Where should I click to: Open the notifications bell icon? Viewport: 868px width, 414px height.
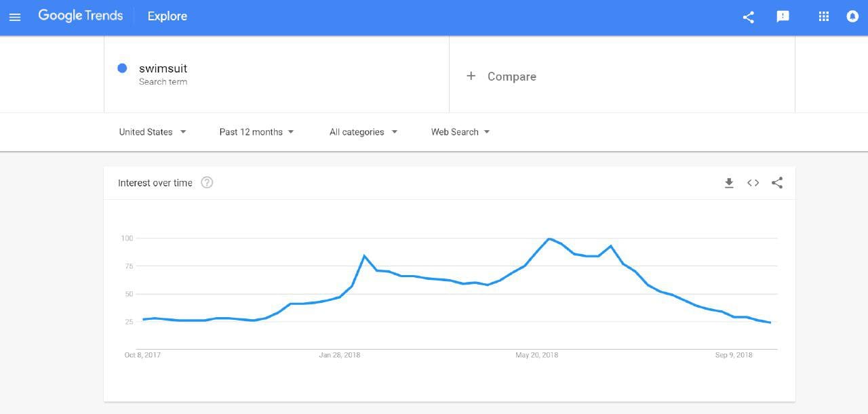pyautogui.click(x=853, y=17)
